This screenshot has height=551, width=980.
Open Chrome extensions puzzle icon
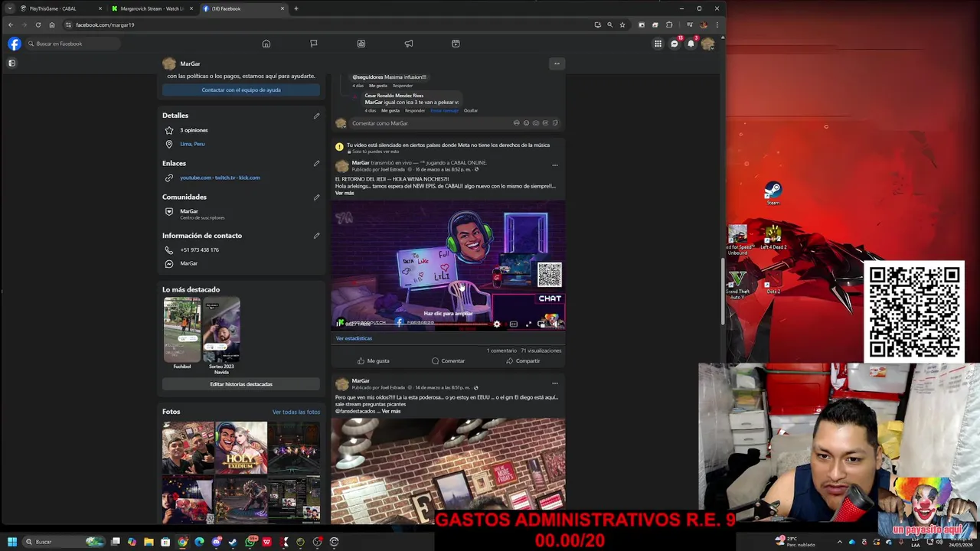click(x=669, y=24)
